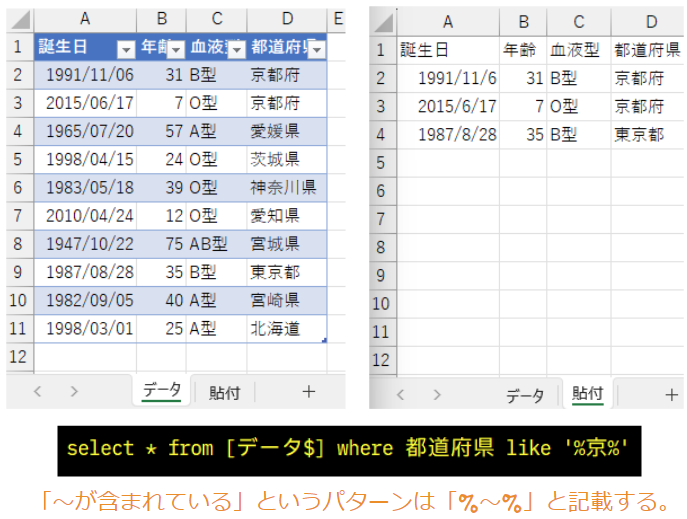Switch to データ tab in right workbook

[525, 395]
